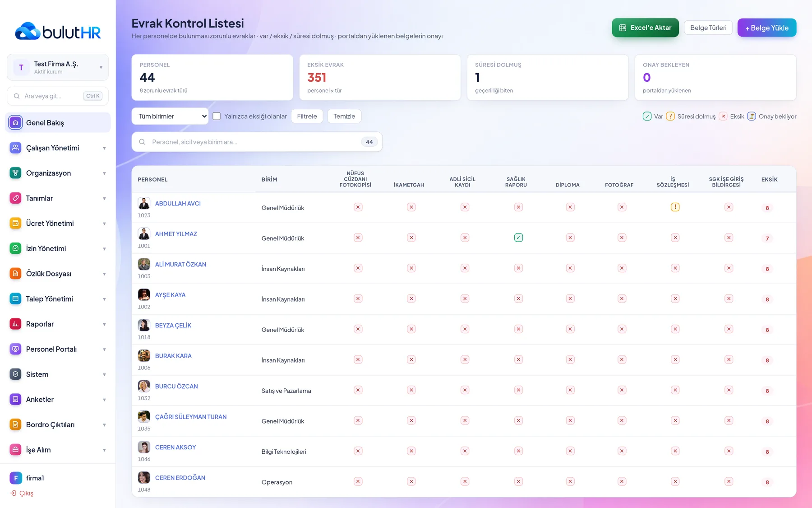The image size is (812, 508).
Task: Click Bordro Çıktıları sidebar icon
Action: [15, 424]
